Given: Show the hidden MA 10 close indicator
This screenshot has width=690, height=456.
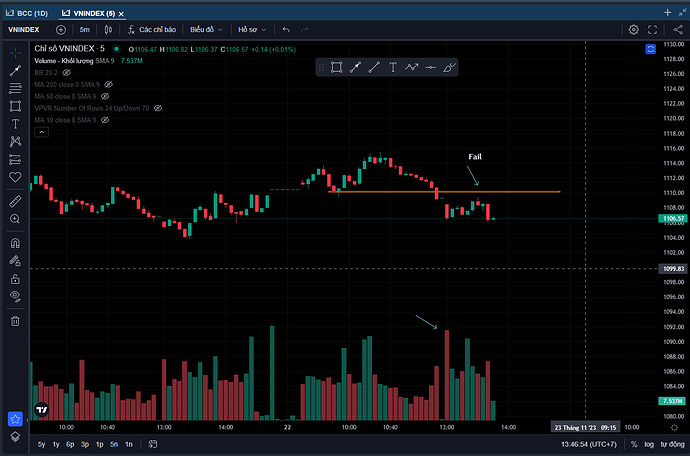Looking at the screenshot, I should [x=105, y=120].
